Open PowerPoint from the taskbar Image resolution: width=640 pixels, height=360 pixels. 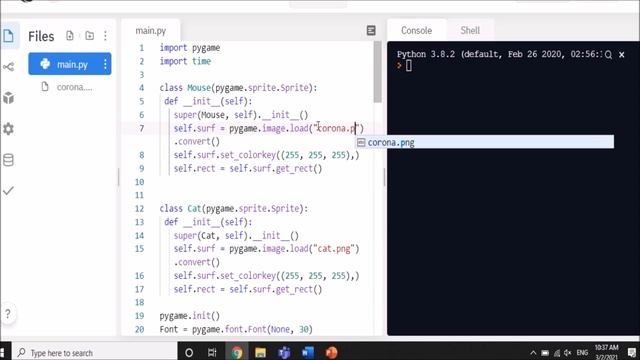331,353
